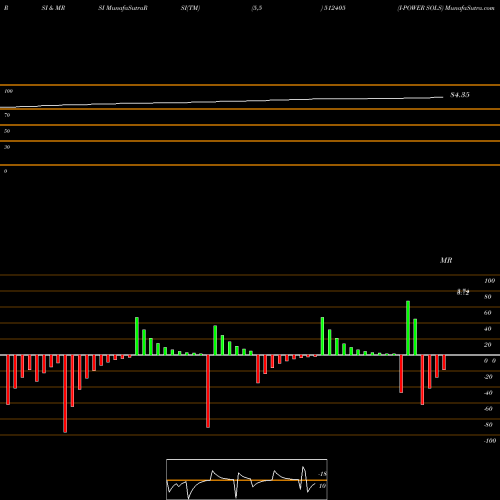Viewport: 500px width, 500px height.
Task: Click the MR axis '-100' label
Action: coord(490,441)
